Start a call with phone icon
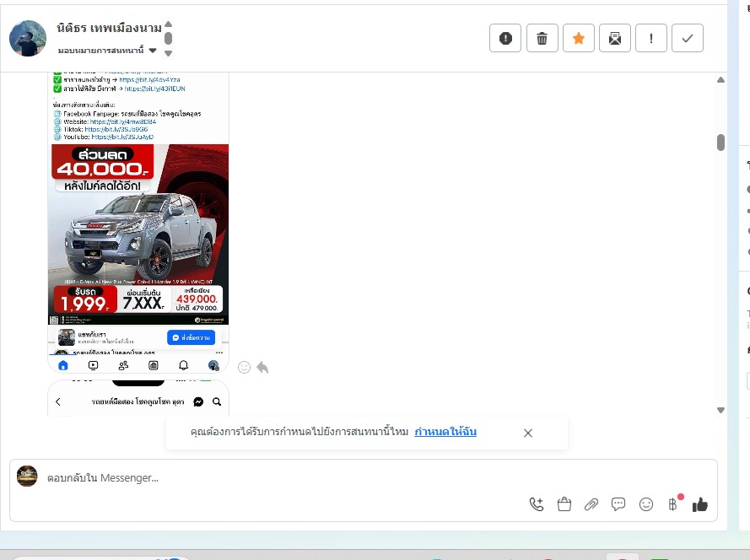The height and width of the screenshot is (560, 750). coord(537,504)
